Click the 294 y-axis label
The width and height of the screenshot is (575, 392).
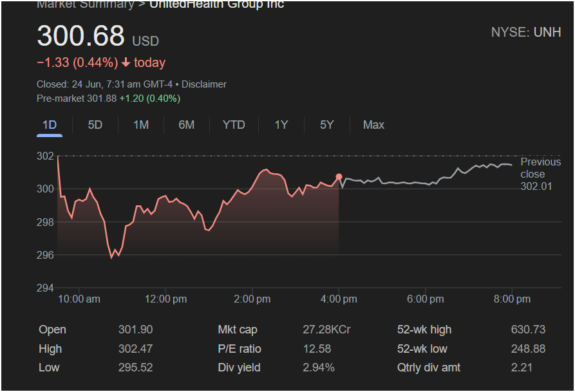pos(45,288)
